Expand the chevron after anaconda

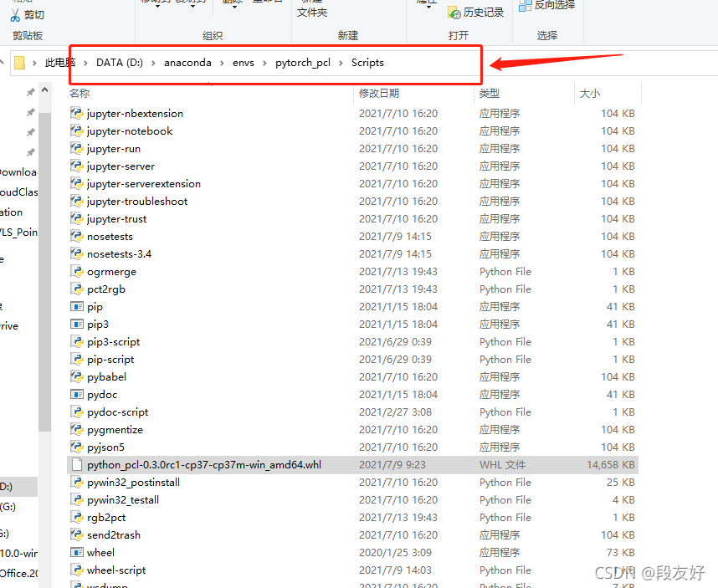[x=220, y=62]
